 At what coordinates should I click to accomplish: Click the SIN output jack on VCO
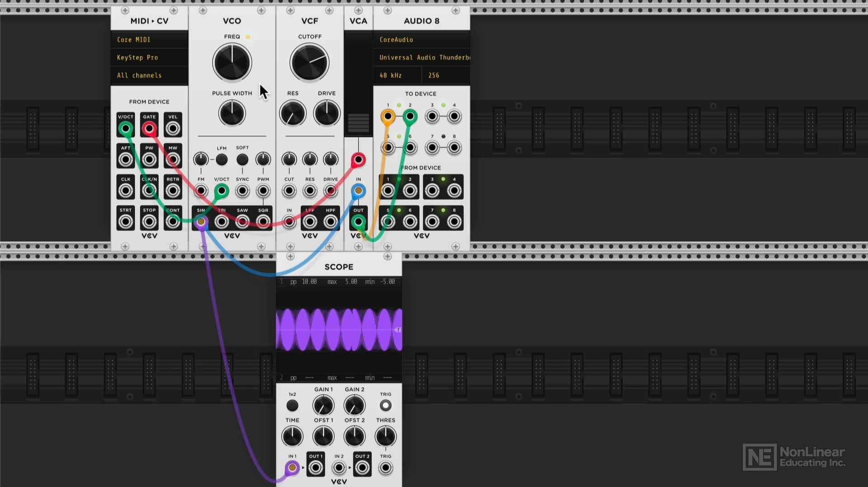[x=201, y=222]
